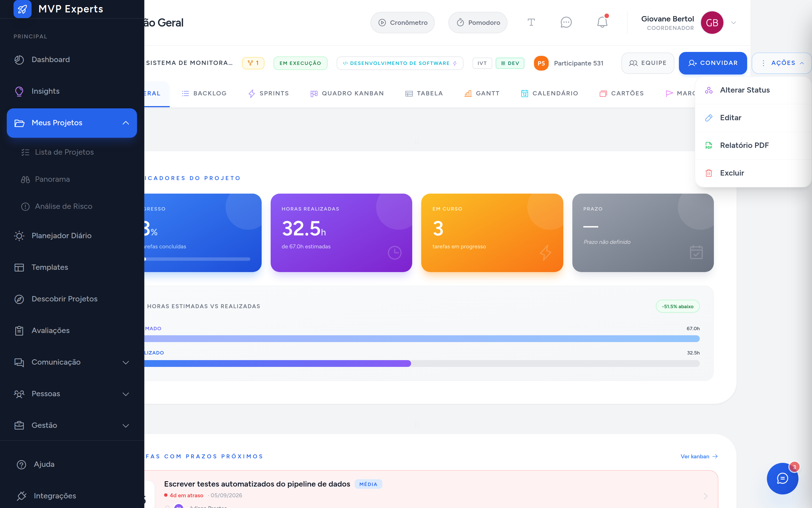Expand the user profile dropdown chevron
The height and width of the screenshot is (508, 812).
click(x=734, y=23)
